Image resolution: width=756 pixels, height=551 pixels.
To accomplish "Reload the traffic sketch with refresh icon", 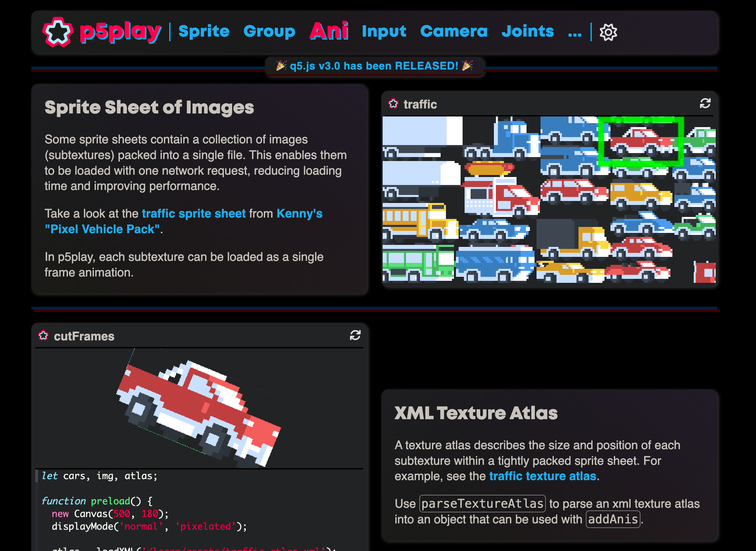I will [705, 103].
